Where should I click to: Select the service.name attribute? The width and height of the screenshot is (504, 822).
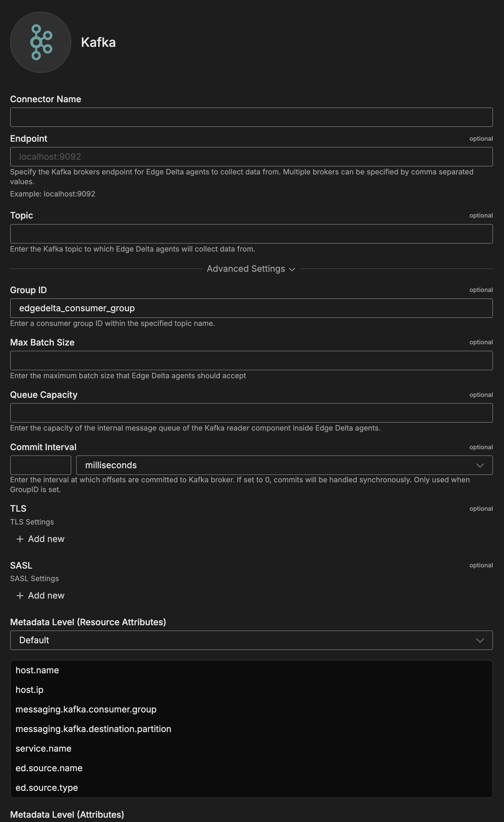click(x=44, y=749)
